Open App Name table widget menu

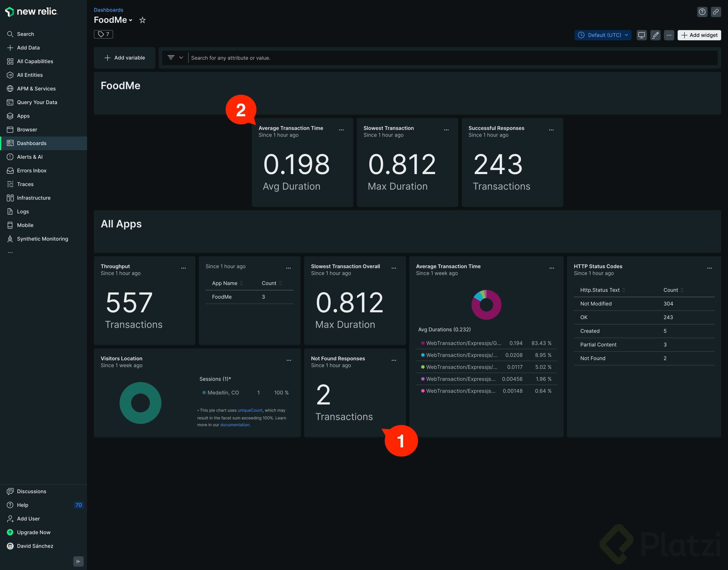[289, 268]
